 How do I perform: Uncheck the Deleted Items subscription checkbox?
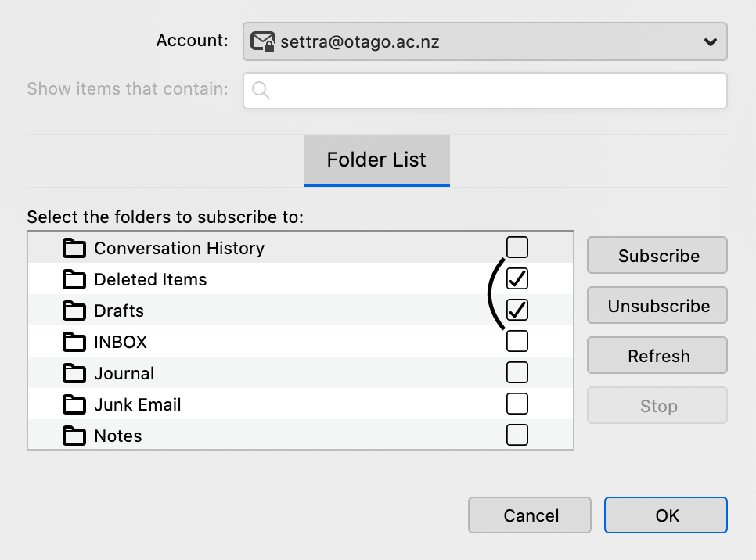pyautogui.click(x=517, y=278)
